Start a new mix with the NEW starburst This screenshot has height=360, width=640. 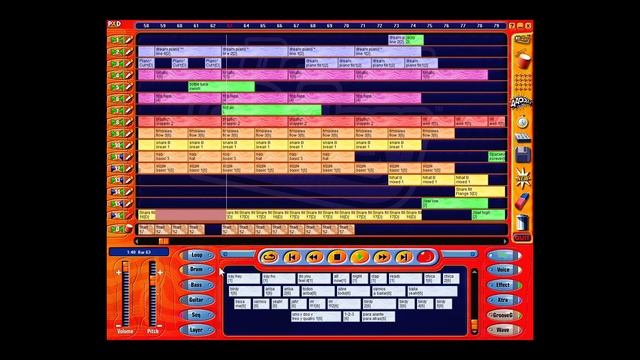click(x=523, y=178)
